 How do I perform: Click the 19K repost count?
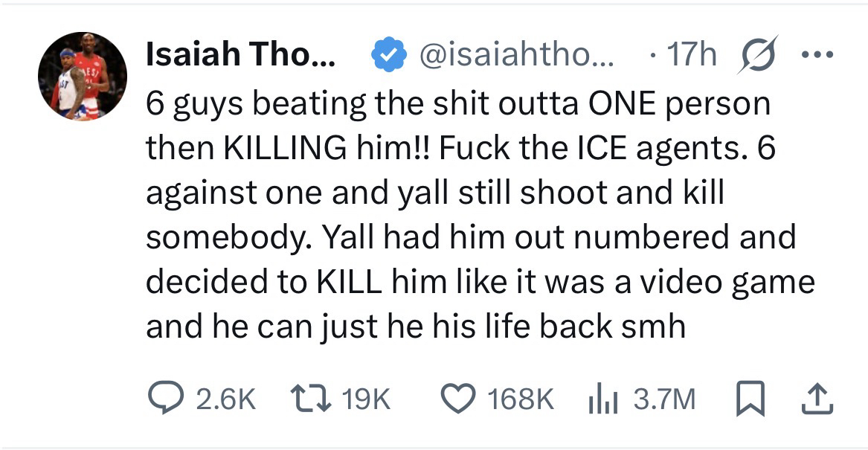[x=366, y=400]
